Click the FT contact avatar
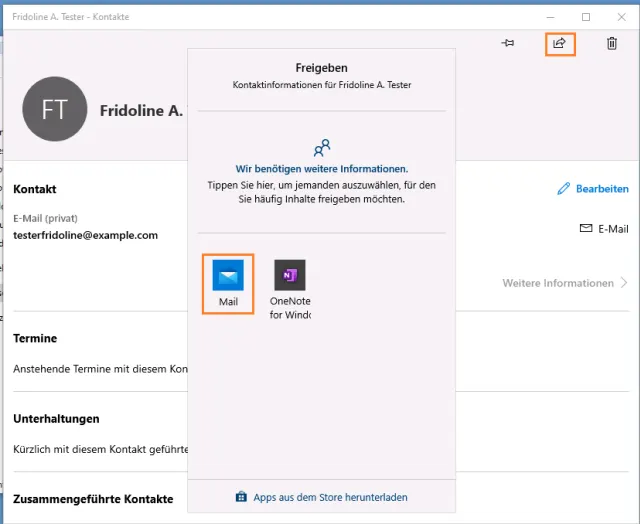This screenshot has width=640, height=524. click(x=55, y=109)
